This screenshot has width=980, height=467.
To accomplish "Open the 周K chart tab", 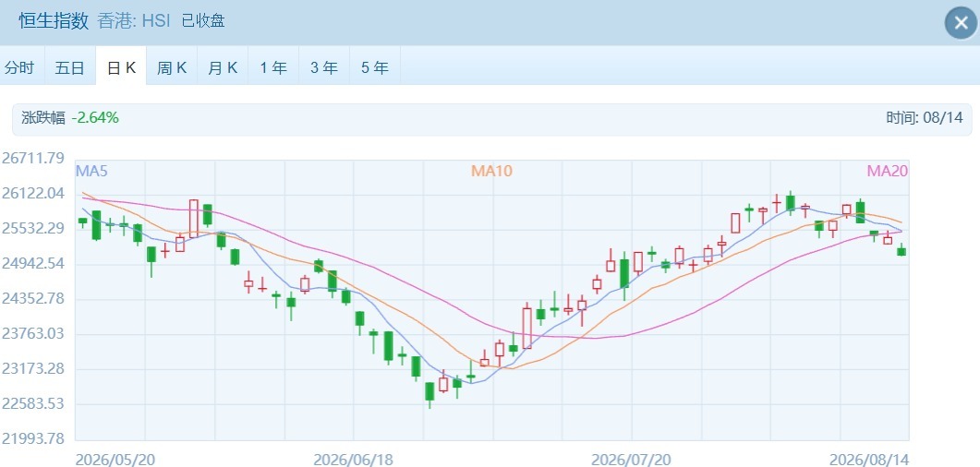I will pyautogui.click(x=172, y=67).
